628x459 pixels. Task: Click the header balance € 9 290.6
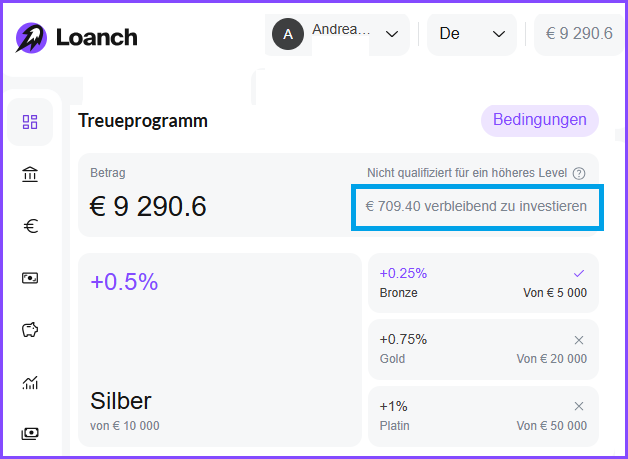coord(579,34)
